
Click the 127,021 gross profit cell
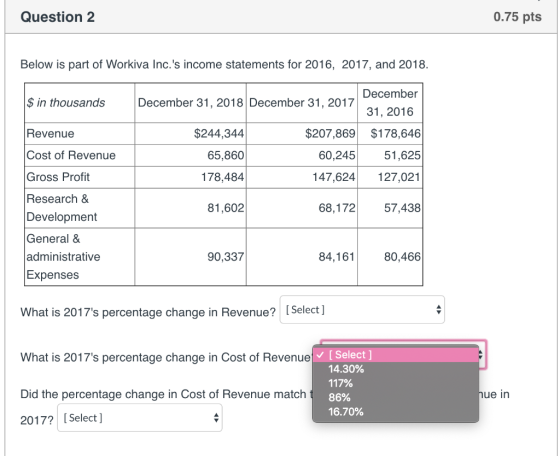click(x=390, y=177)
